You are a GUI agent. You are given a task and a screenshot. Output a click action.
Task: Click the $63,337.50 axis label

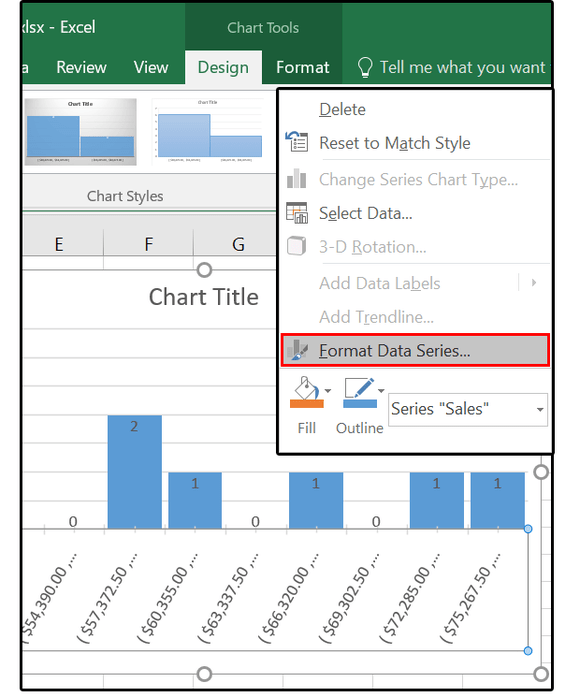[229, 598]
